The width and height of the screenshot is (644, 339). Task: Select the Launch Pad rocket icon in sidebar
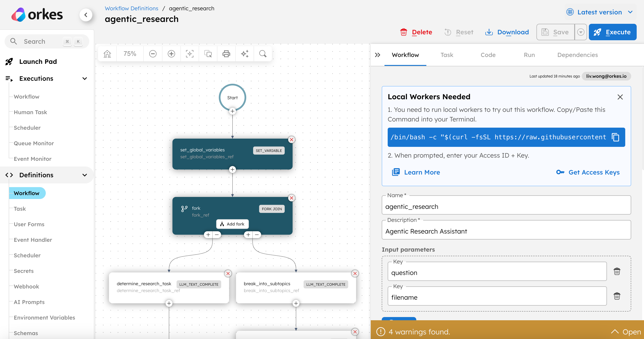click(9, 62)
